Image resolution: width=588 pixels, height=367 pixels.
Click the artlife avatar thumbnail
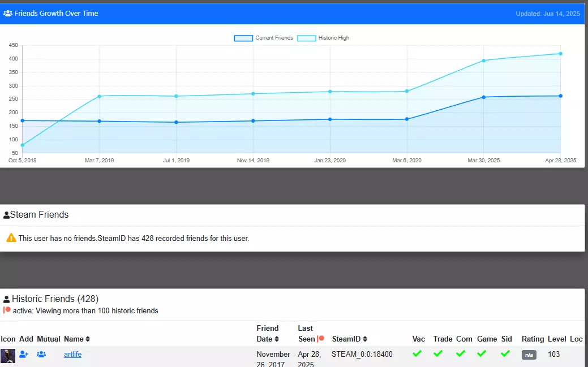coord(8,356)
